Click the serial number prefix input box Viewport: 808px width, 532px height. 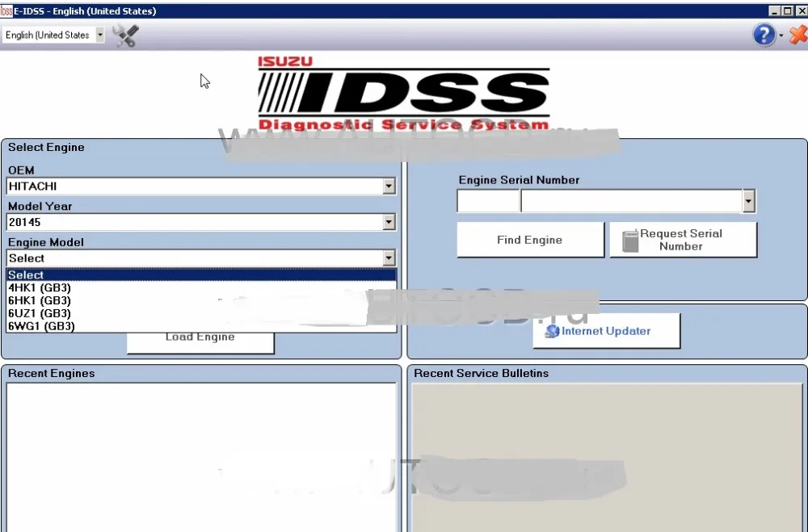(488, 201)
